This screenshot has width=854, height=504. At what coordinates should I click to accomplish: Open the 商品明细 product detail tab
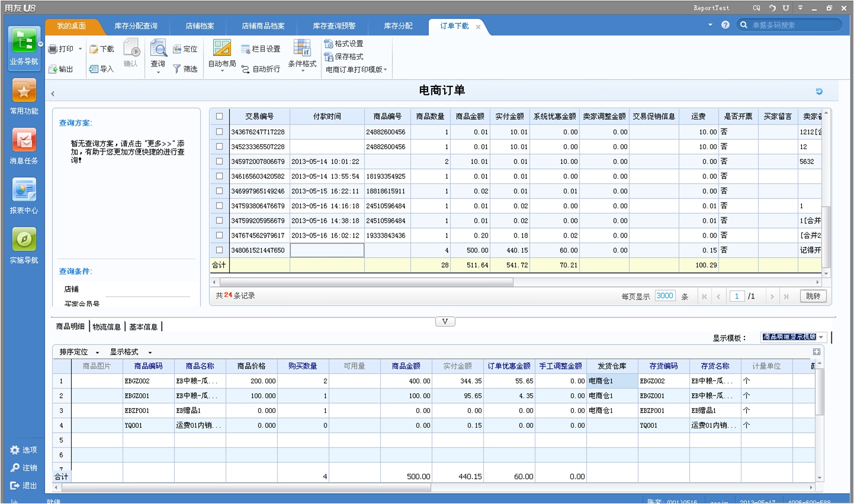(x=70, y=327)
